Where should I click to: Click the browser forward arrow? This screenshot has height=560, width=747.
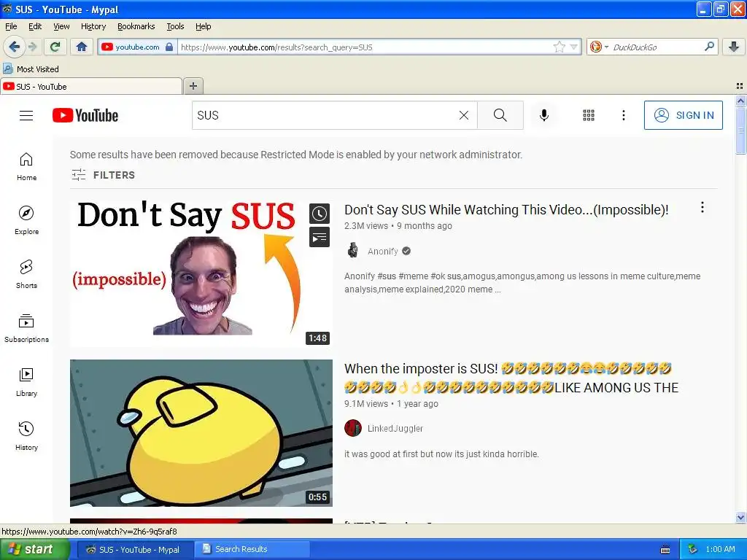pyautogui.click(x=32, y=47)
